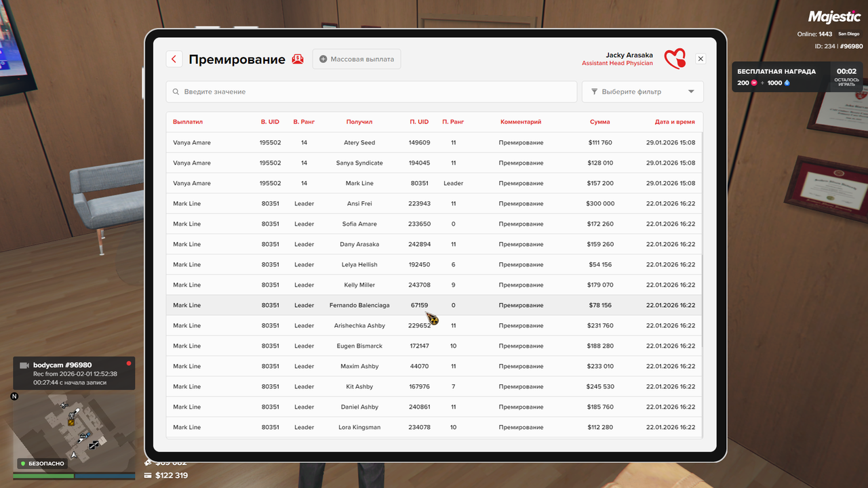The image size is (868, 488).
Task: Click the Сумма column header
Action: pos(599,122)
